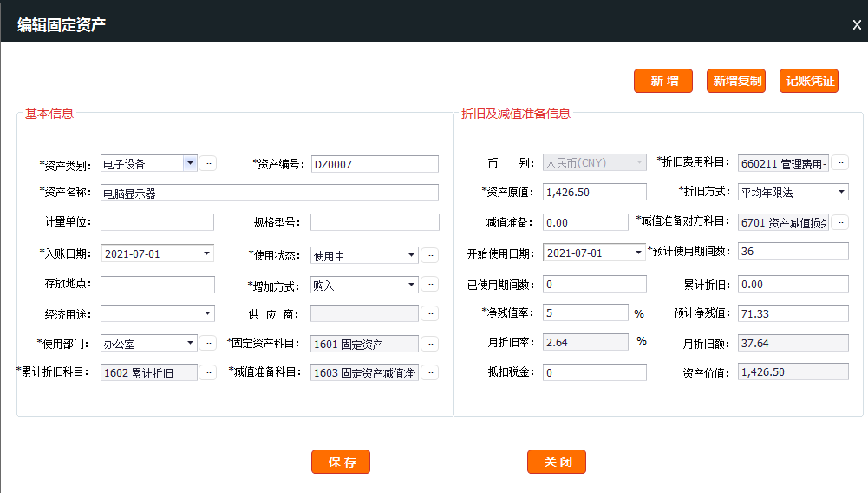Expand the 资产类别 dropdown

[190, 163]
